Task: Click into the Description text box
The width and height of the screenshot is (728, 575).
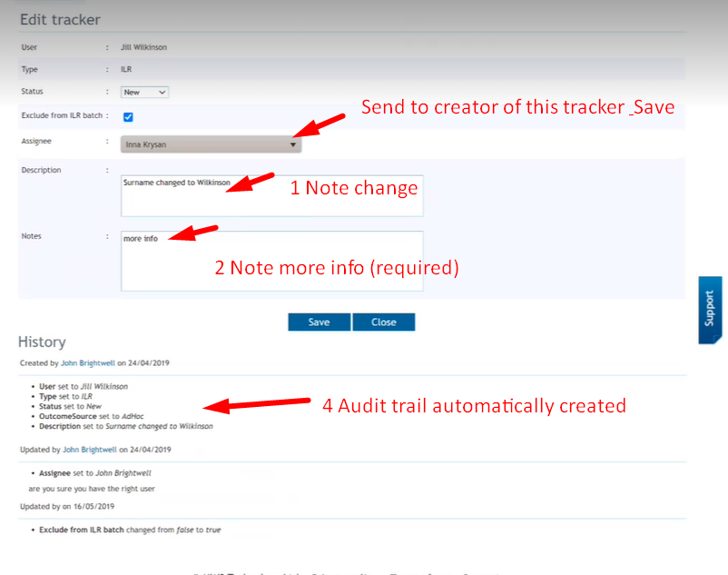Action: click(271, 195)
